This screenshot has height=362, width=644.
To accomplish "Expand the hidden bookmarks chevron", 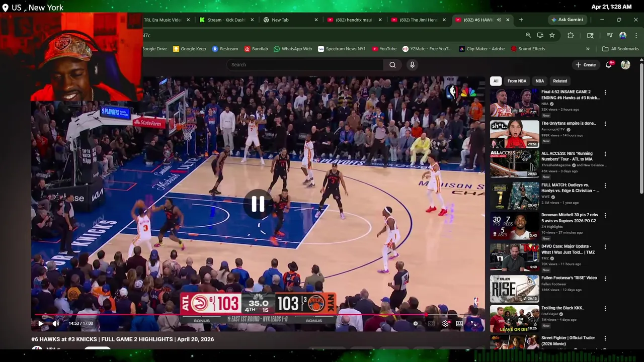I will pyautogui.click(x=588, y=49).
